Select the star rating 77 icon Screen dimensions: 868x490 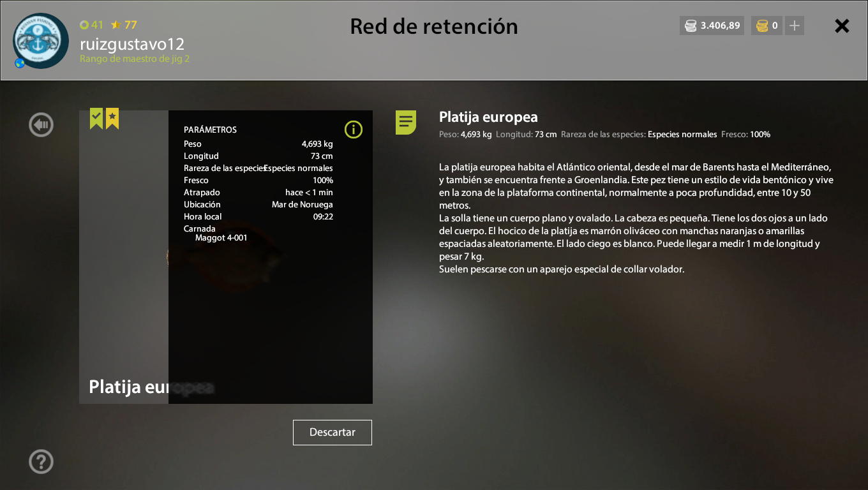116,25
